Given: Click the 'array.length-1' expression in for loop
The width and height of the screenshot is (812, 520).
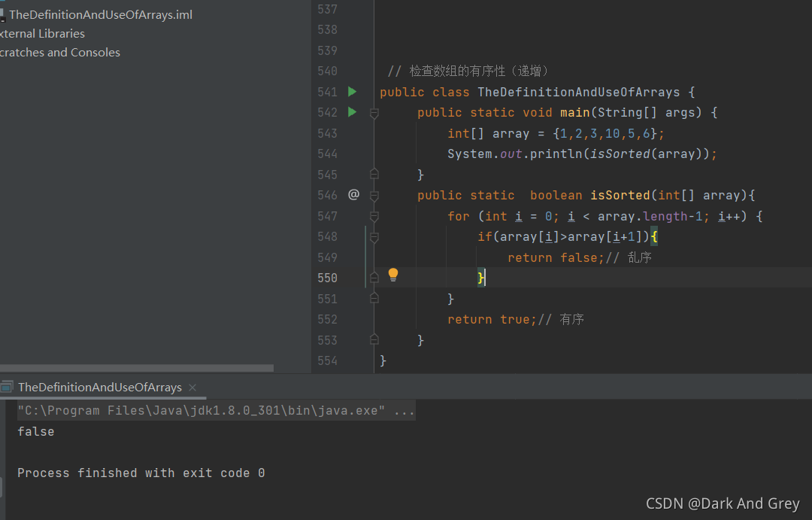Looking at the screenshot, I should (x=650, y=216).
